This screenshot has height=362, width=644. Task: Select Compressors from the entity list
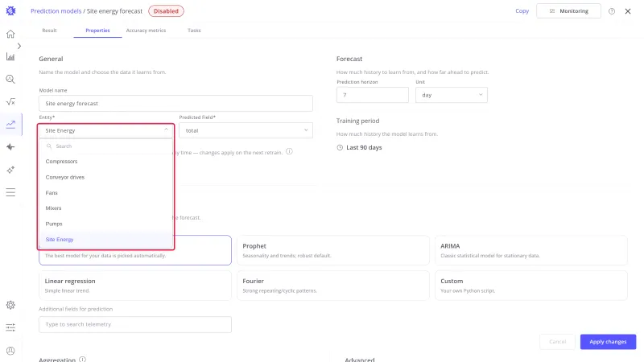pos(106,162)
